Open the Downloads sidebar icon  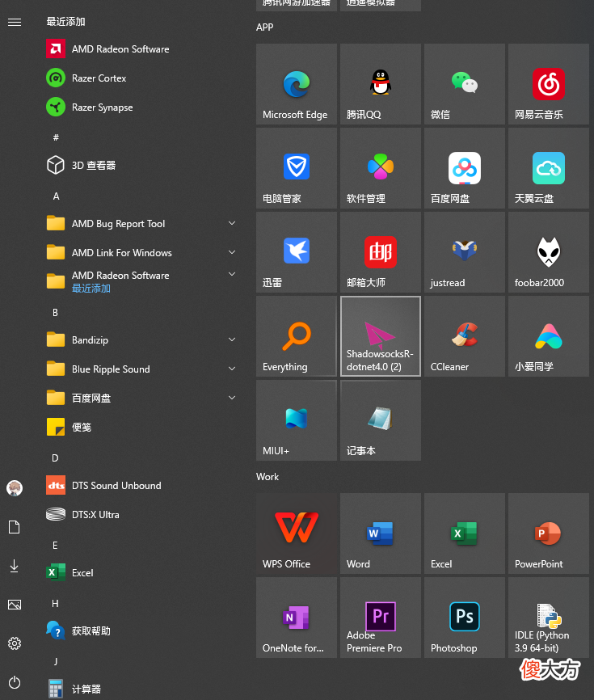click(x=15, y=566)
